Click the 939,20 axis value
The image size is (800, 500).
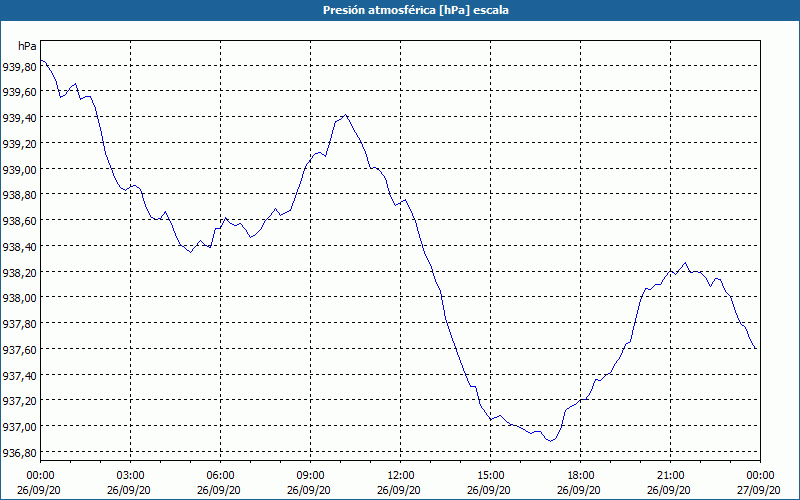tap(19, 143)
